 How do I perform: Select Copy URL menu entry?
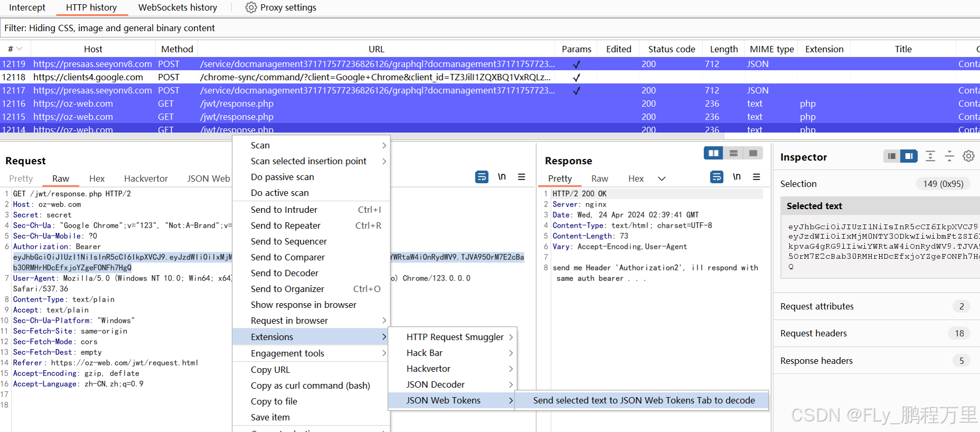311,370
